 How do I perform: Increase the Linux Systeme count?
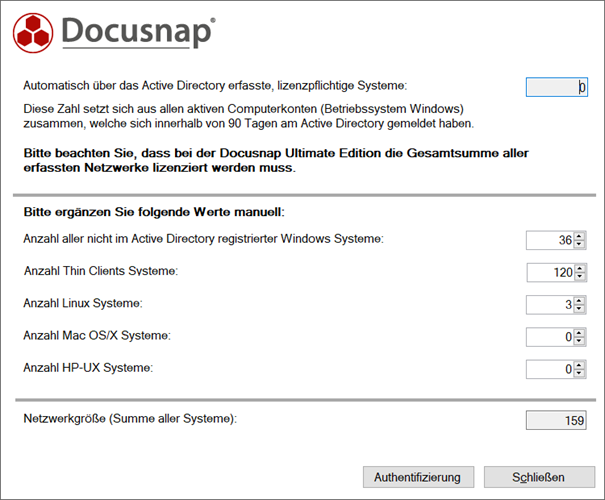(x=579, y=301)
